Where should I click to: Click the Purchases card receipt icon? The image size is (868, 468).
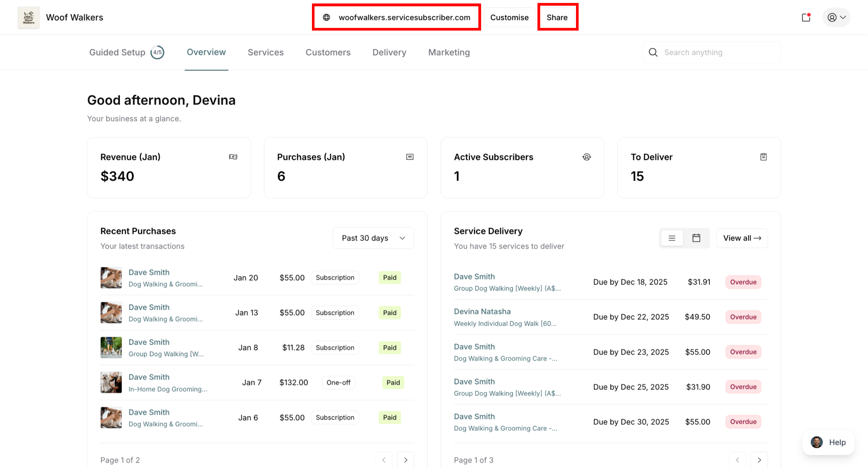coord(410,157)
